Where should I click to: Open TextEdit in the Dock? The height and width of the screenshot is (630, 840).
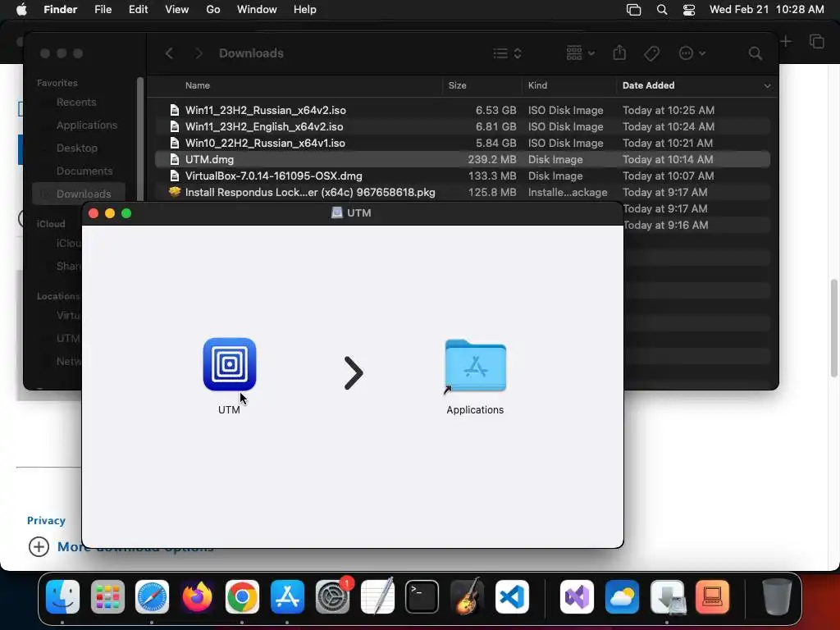click(x=377, y=597)
